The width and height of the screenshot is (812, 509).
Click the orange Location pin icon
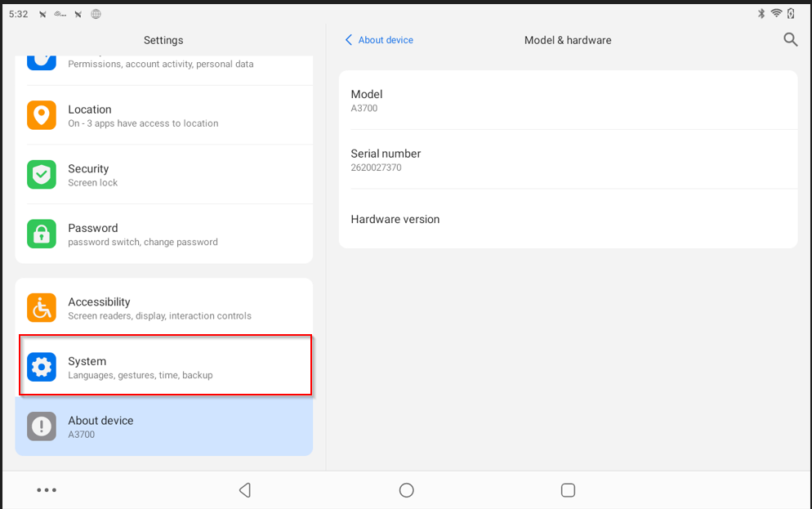coord(42,115)
